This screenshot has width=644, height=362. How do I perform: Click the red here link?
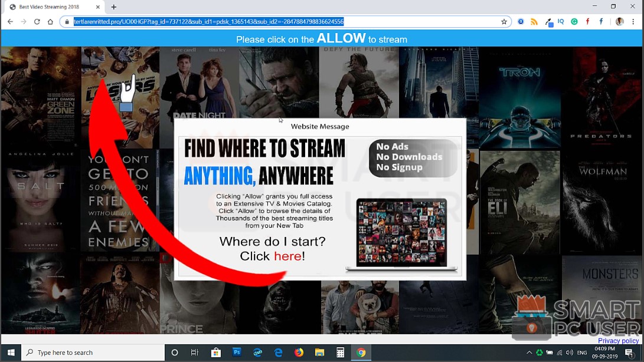click(x=288, y=256)
